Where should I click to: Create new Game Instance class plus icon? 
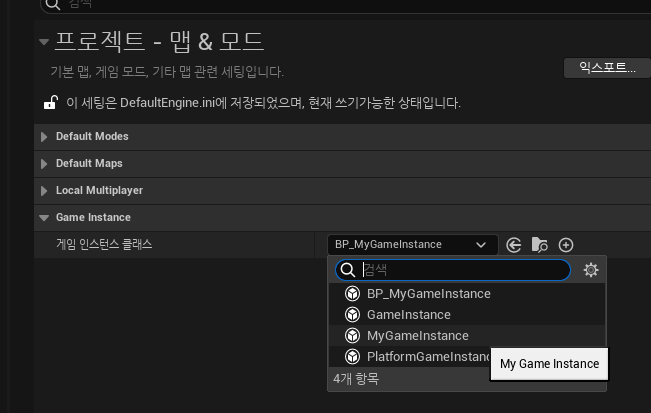pyautogui.click(x=566, y=245)
